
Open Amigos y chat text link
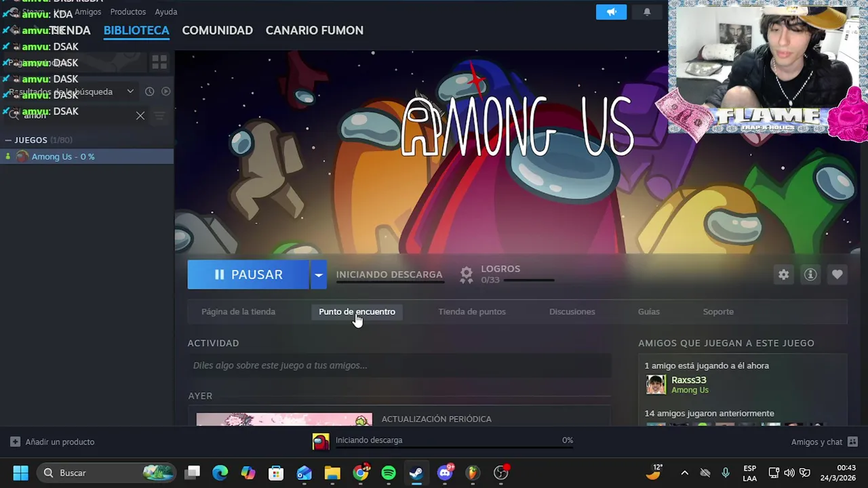(x=816, y=442)
